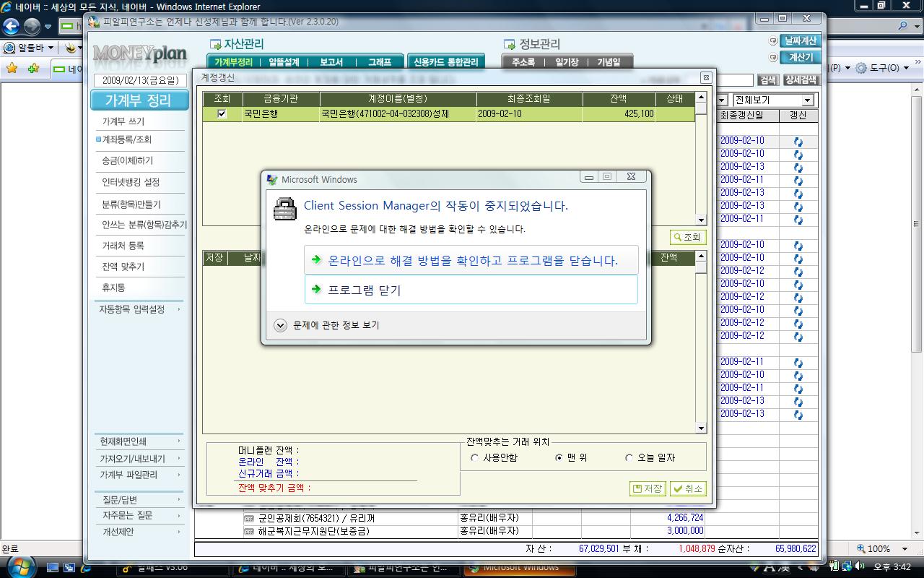The width and height of the screenshot is (924, 578).
Task: Click the add to favorites icon
Action: tap(33, 69)
